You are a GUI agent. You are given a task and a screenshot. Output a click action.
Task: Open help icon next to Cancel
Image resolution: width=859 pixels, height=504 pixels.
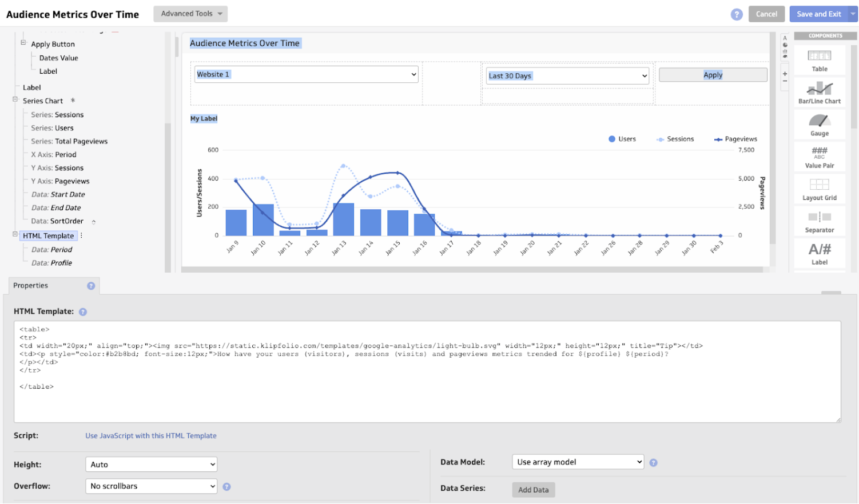tap(737, 14)
